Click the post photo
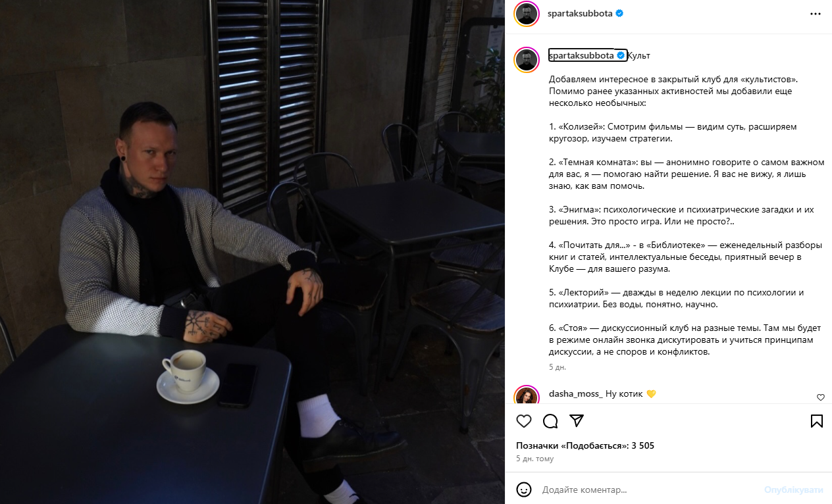Screen dimensions: 832x504 [253, 252]
